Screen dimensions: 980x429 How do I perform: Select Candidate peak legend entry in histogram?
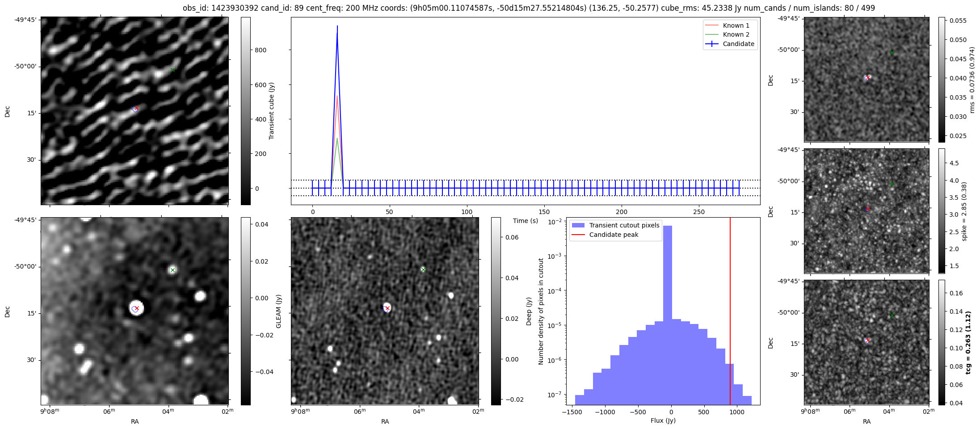pyautogui.click(x=613, y=235)
